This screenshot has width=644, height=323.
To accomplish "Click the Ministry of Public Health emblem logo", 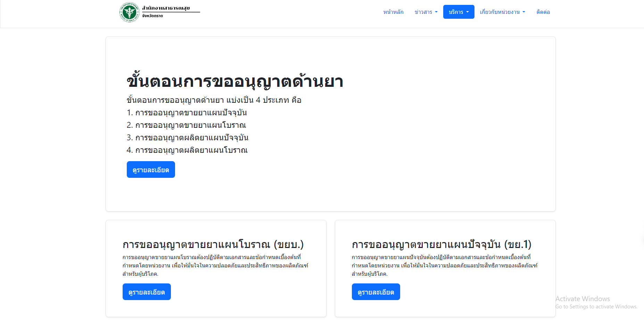I will (129, 12).
